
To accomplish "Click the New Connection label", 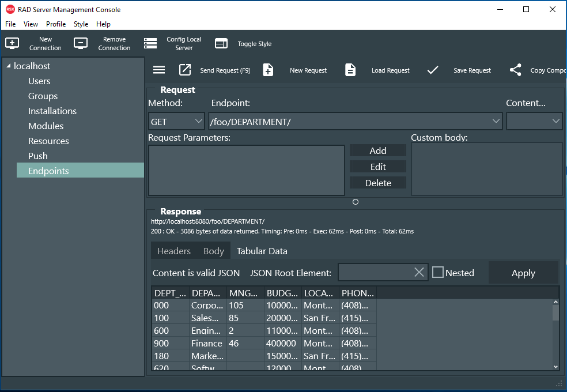I will (45, 43).
